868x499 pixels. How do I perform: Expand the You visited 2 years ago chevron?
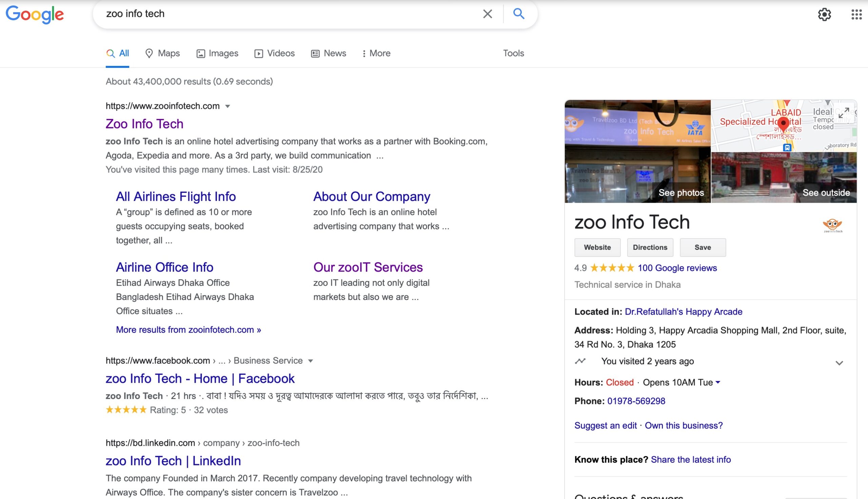tap(839, 363)
